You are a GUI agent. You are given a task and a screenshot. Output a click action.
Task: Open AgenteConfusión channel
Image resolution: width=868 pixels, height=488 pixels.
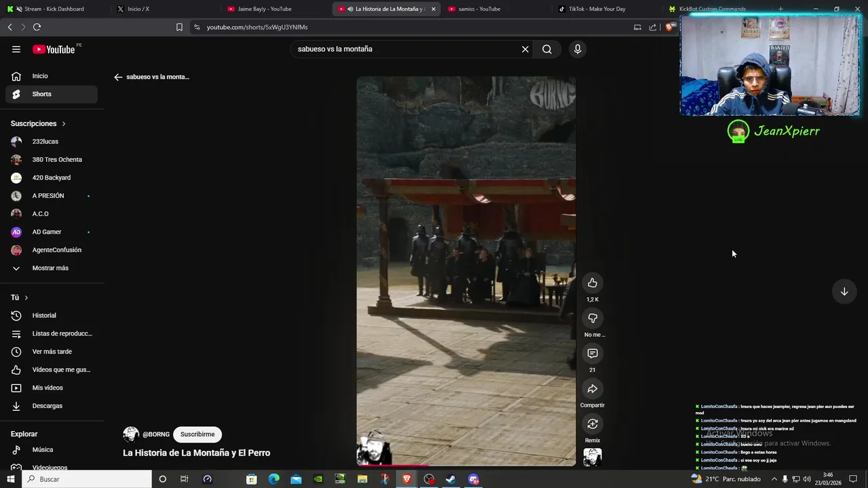click(52, 250)
